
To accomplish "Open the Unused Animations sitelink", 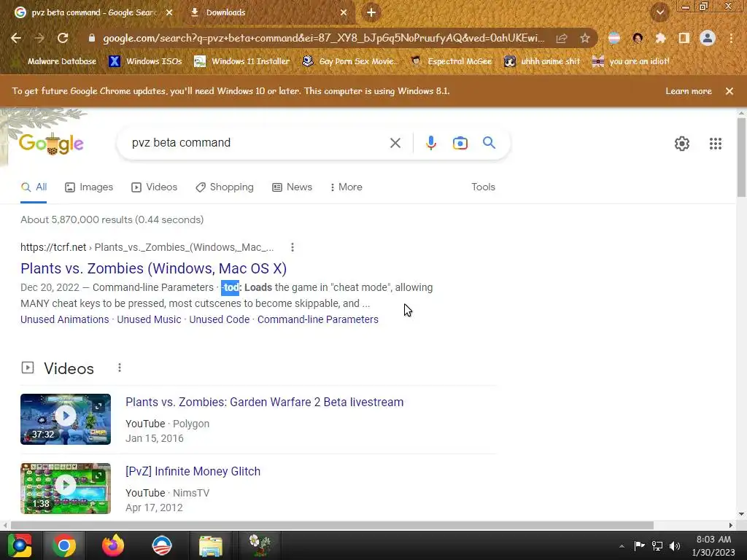I will click(65, 319).
